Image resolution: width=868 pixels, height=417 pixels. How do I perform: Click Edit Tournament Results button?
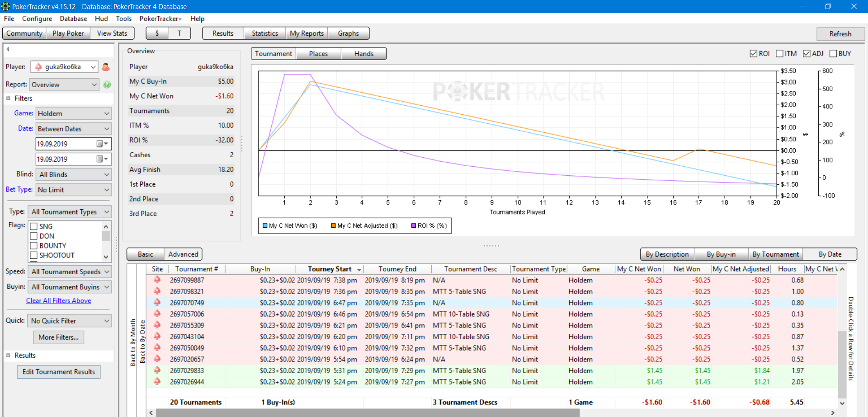[59, 372]
